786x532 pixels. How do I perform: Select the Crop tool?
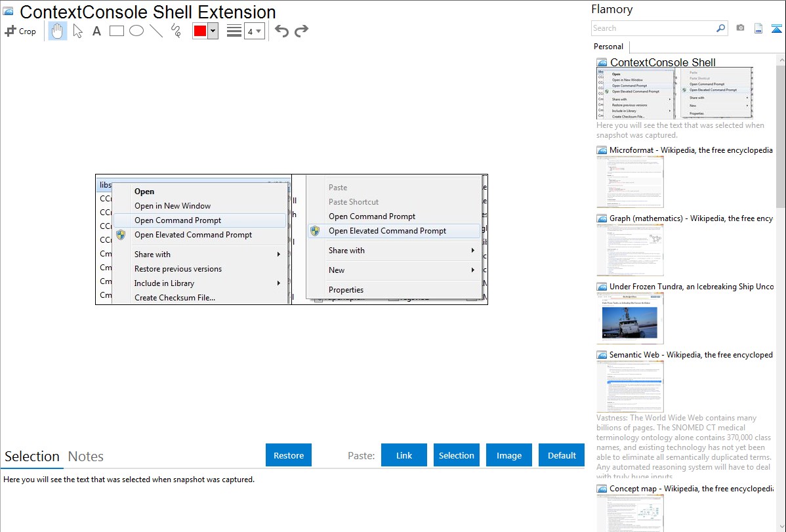20,31
